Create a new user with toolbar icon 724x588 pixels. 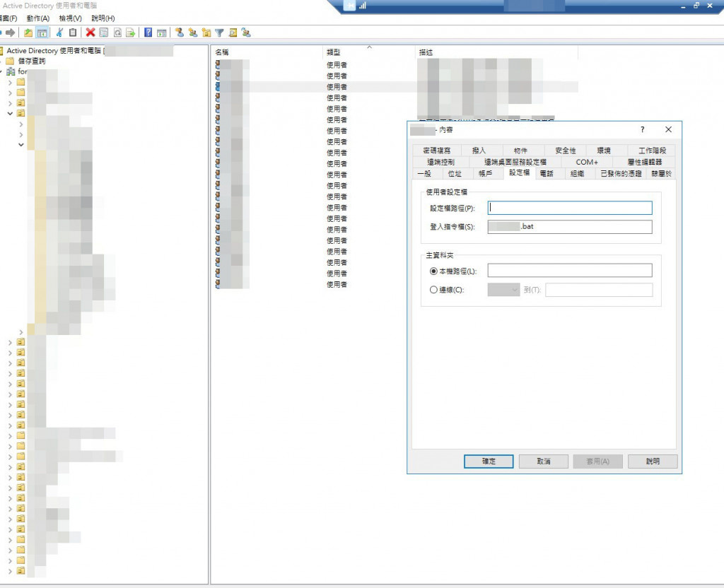point(180,33)
